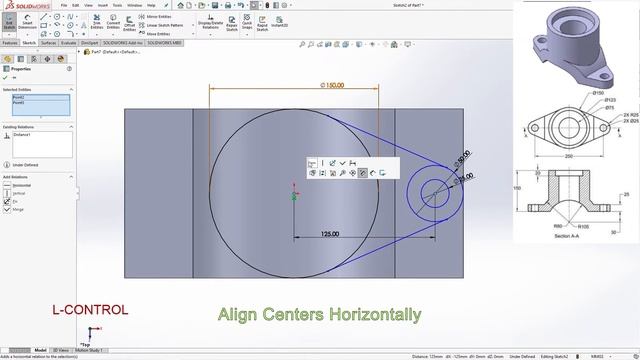The width and height of the screenshot is (640, 360).
Task: Click the Undo icon
Action: tap(241, 5)
